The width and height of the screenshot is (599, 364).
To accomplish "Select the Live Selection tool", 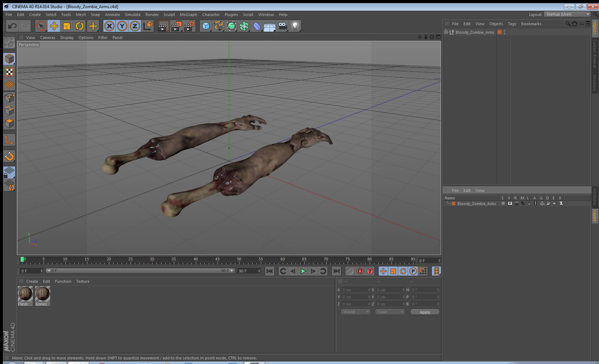I will (41, 26).
